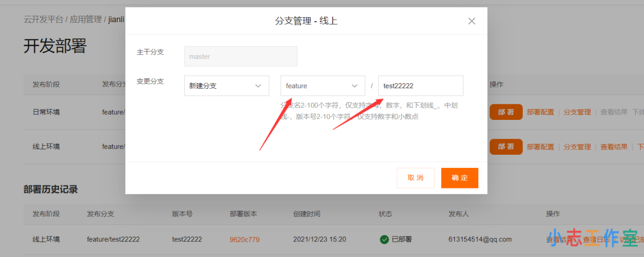Click the 确定 button
Screen dimensions: 644x257
[460, 178]
